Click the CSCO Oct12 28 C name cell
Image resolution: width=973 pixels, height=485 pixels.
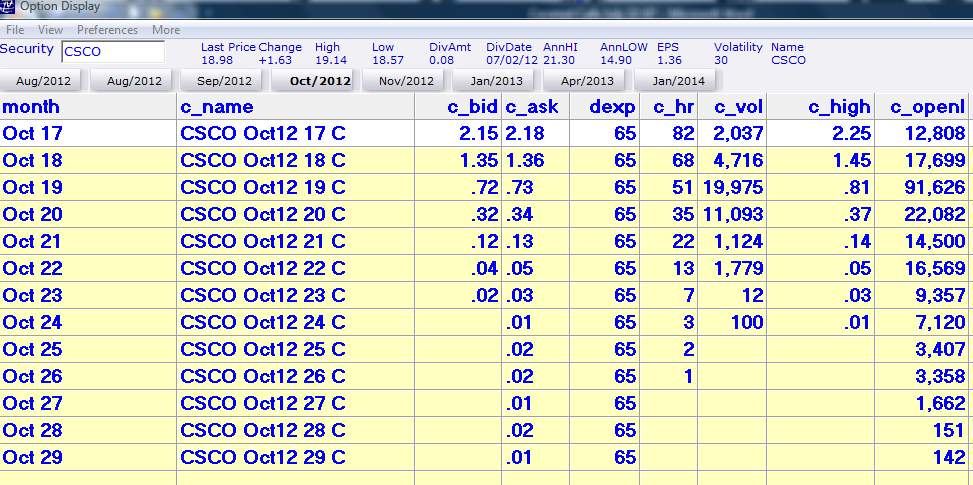click(295, 430)
